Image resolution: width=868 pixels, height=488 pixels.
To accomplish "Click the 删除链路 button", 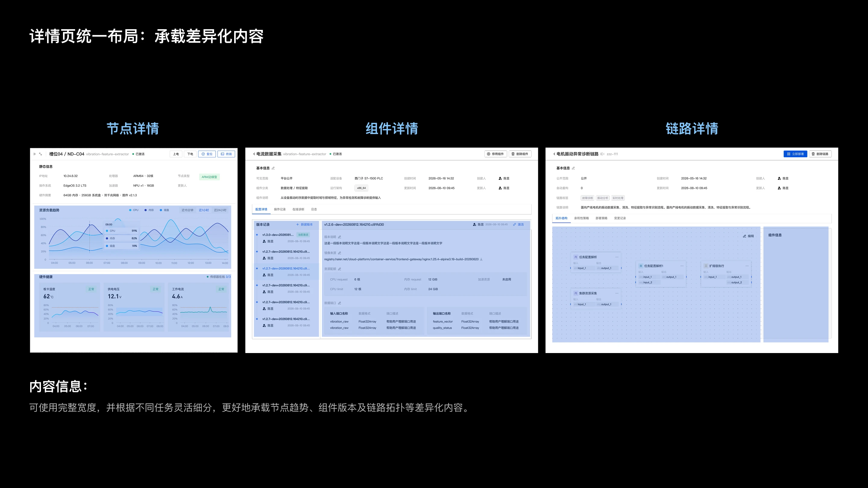I will point(820,154).
